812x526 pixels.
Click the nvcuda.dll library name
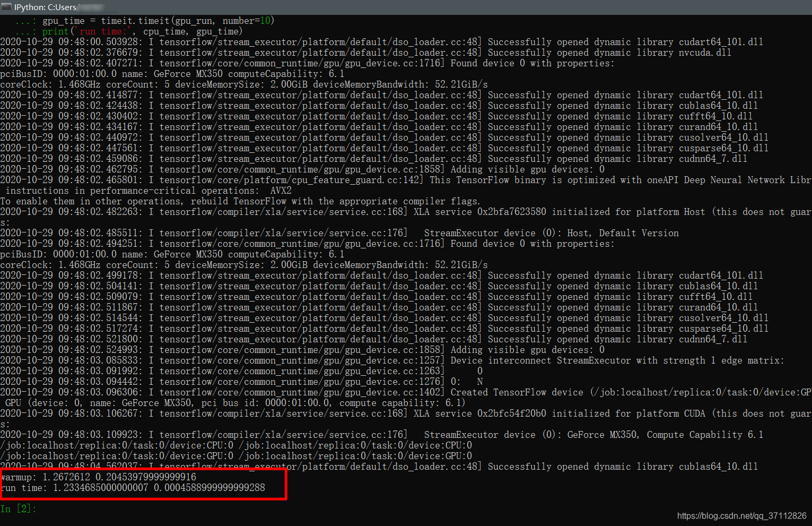coord(705,53)
